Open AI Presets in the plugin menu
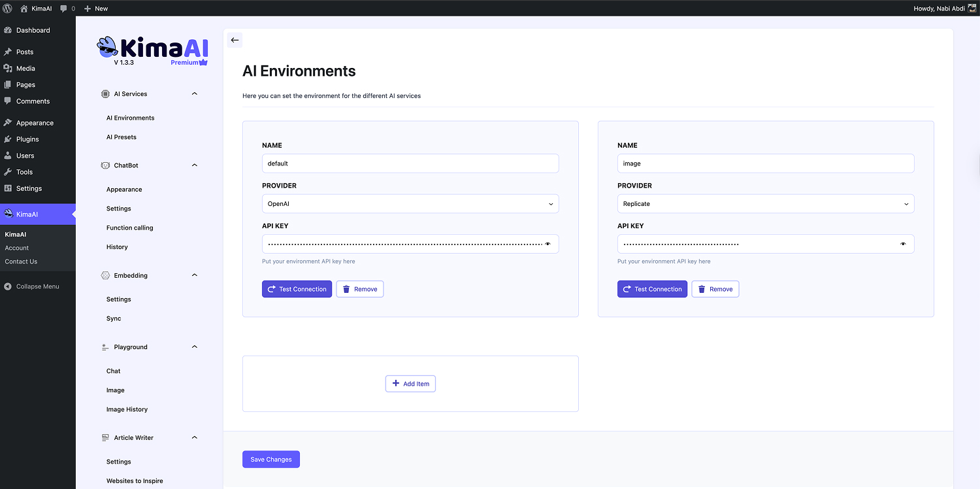Screen dimensions: 980x489 122,137
